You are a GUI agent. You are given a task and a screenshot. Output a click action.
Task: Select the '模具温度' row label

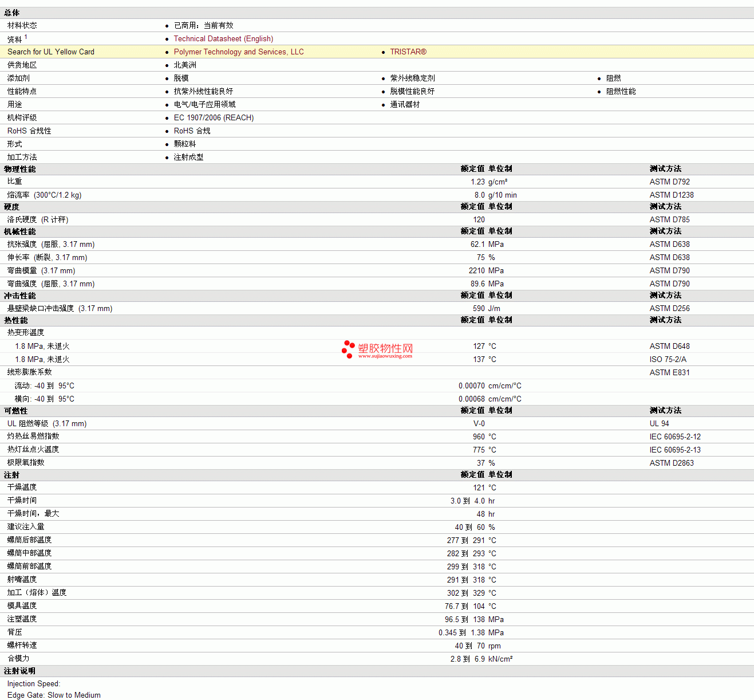tap(22, 605)
